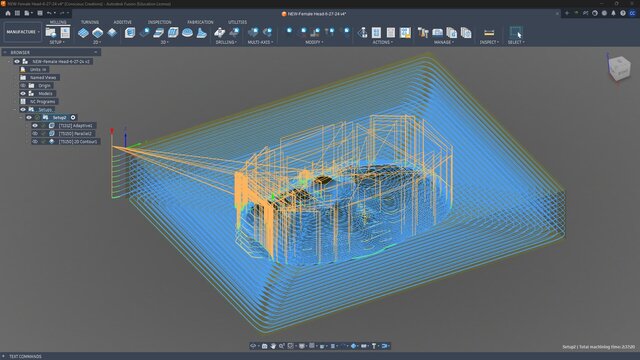Open the New Setup tool
This screenshot has height=360, width=640.
click(x=51, y=32)
